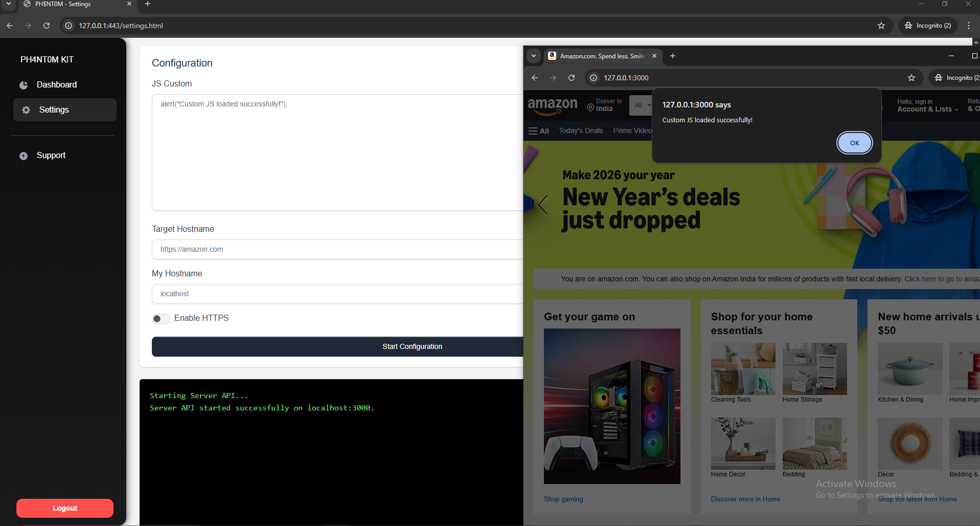980x526 pixels.
Task: Click the 'Starting Server API...' console line
Action: 199,396
